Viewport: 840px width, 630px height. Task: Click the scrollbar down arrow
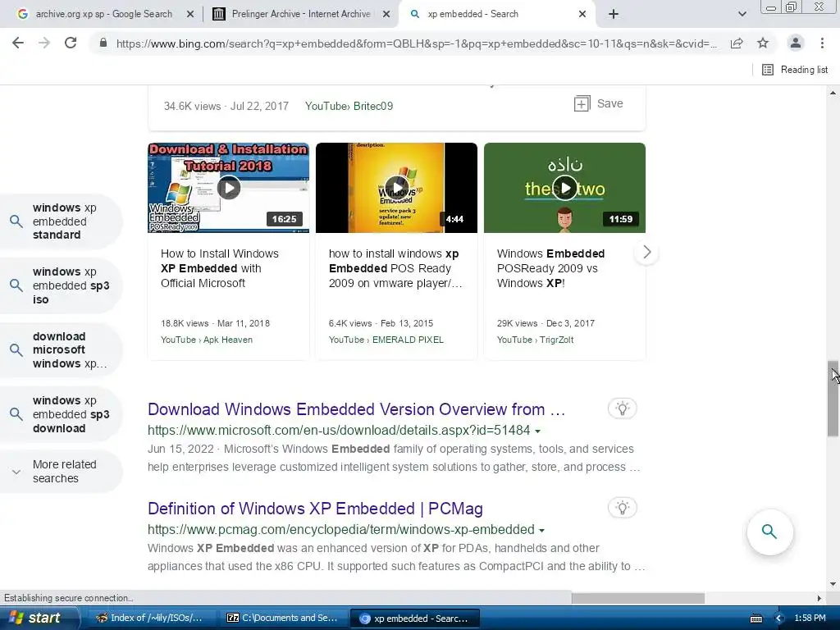pyautogui.click(x=833, y=583)
